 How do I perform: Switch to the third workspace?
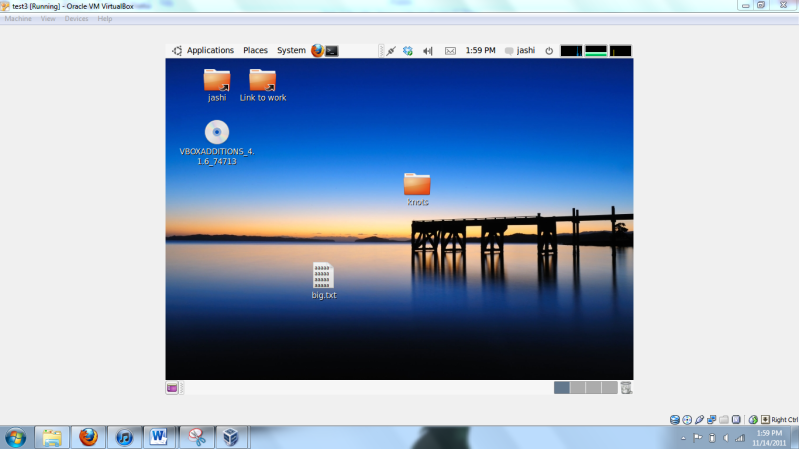[593, 387]
